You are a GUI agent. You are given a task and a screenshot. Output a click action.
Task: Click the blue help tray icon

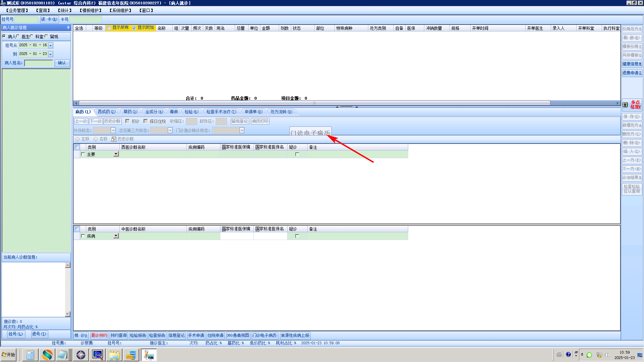[568, 355]
